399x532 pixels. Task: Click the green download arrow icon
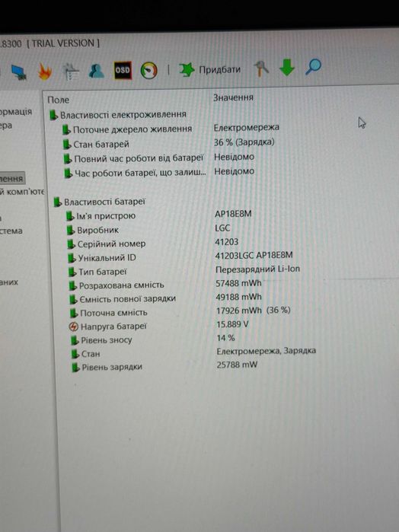pos(287,67)
